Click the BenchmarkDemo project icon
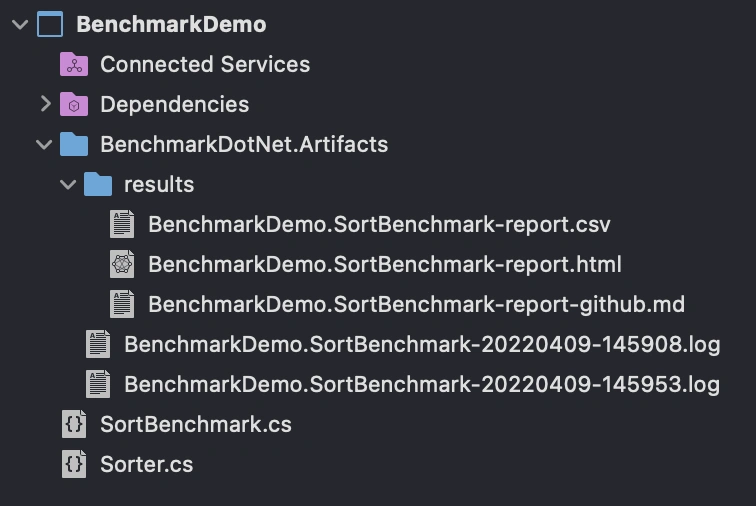 (x=50, y=24)
